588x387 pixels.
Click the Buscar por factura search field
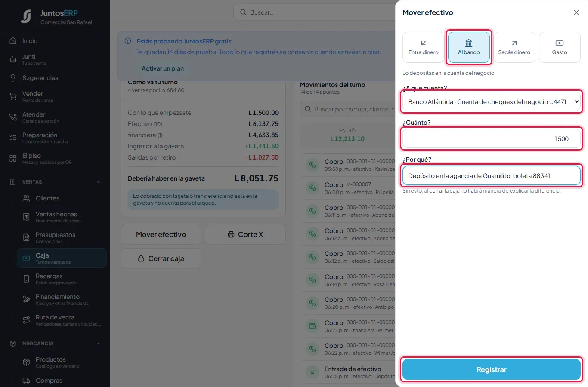point(348,109)
